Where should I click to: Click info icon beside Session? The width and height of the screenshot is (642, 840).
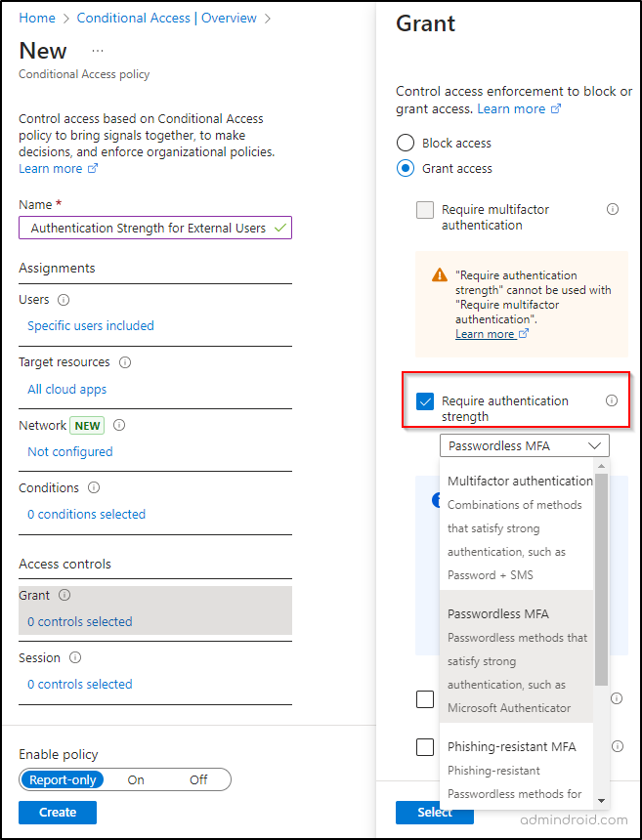point(75,658)
